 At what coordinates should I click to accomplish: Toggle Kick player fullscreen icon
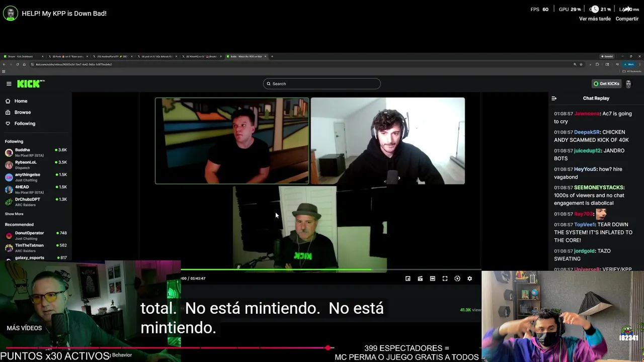445,279
